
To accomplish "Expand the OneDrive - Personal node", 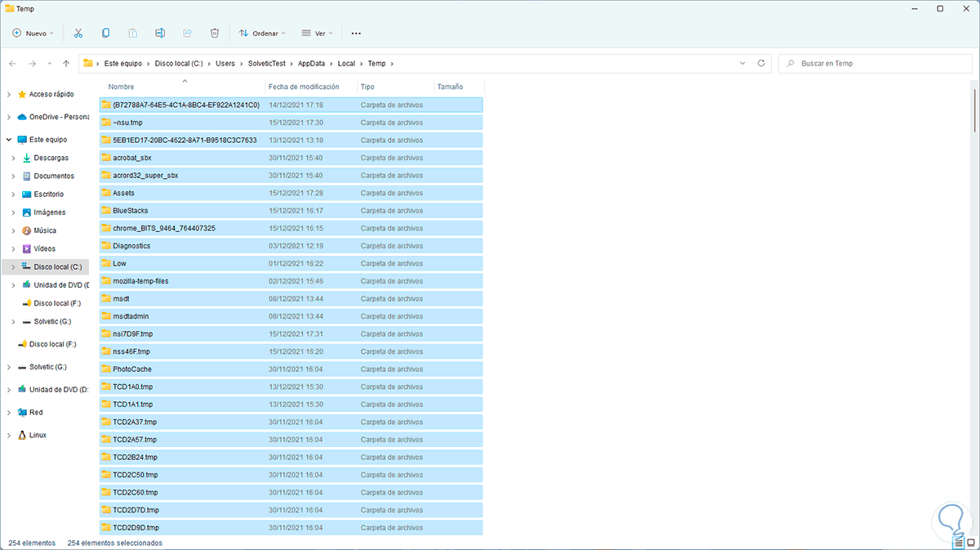I will (9, 117).
